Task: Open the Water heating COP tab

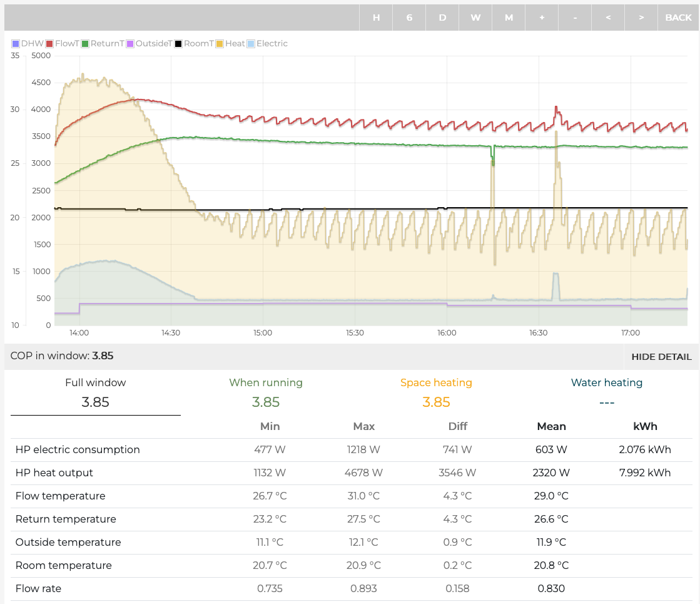Action: click(x=606, y=392)
